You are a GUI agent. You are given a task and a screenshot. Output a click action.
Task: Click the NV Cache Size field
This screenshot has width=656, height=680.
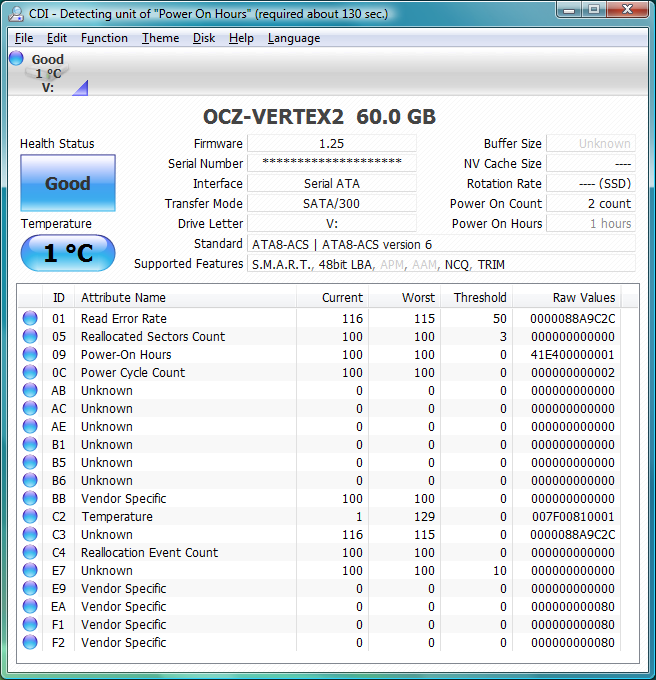(591, 163)
